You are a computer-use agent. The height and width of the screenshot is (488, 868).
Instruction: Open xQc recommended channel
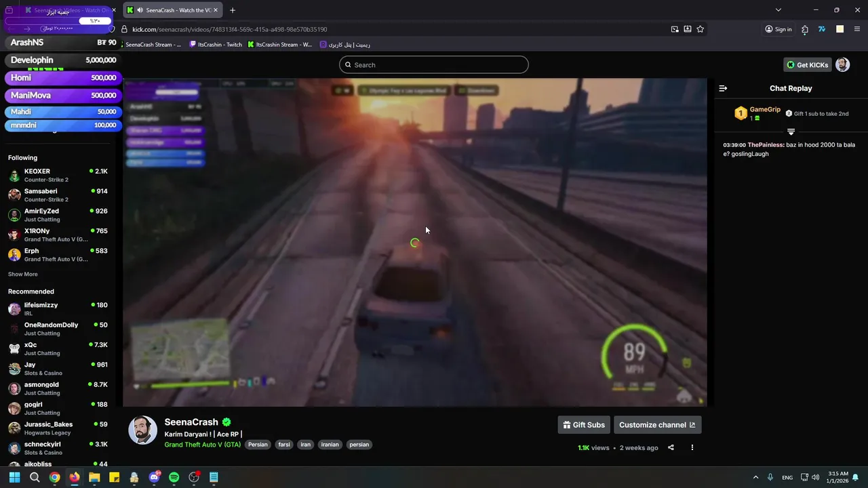point(58,349)
